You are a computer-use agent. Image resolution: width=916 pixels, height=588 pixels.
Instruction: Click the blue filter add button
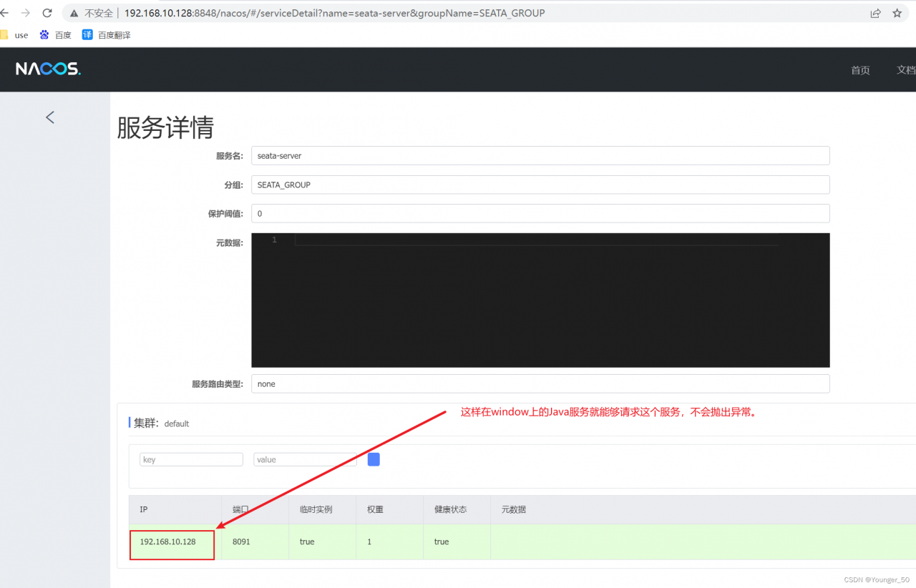(x=374, y=459)
